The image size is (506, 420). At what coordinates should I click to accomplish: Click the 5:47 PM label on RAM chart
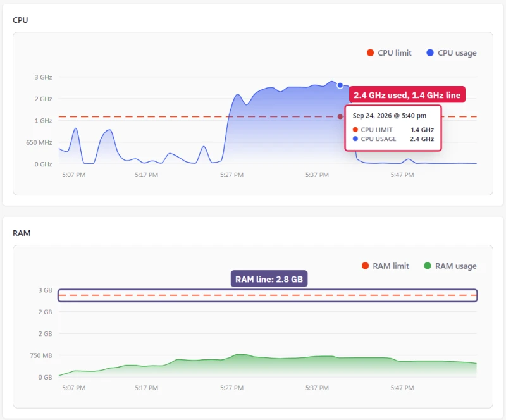coord(402,388)
